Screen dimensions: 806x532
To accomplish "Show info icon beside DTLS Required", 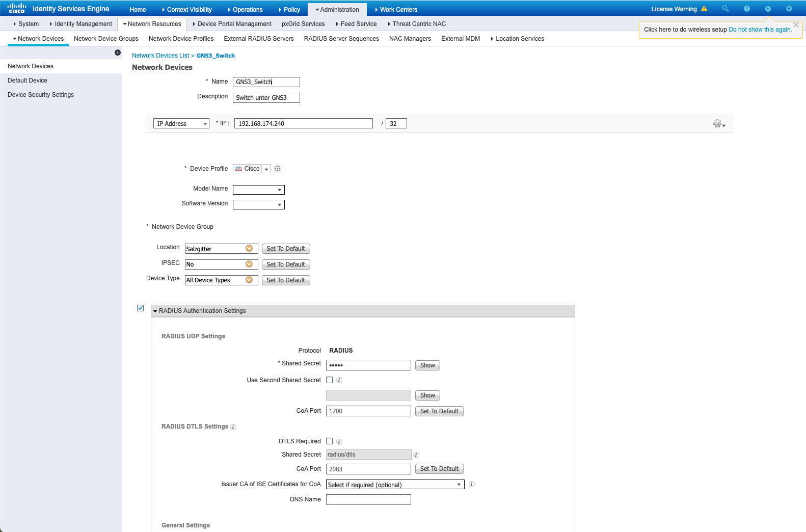I will pos(339,442).
